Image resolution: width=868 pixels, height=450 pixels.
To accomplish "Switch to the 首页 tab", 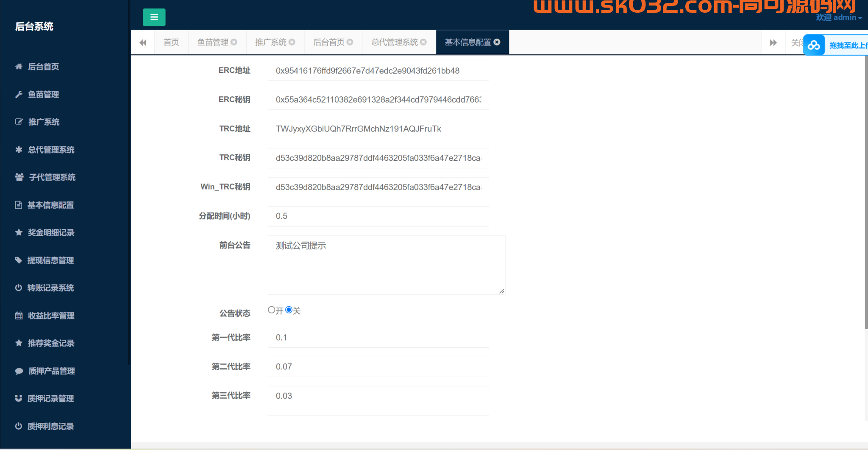I will tap(171, 42).
